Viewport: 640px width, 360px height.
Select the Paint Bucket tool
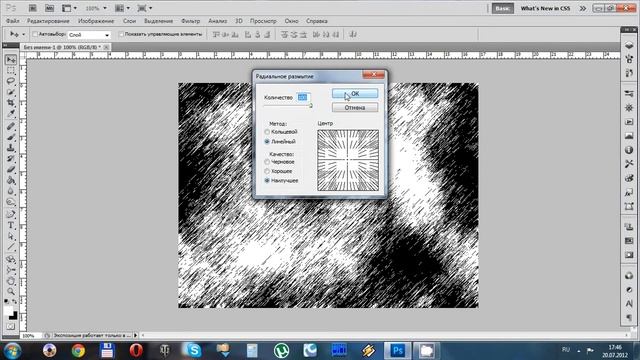click(11, 180)
